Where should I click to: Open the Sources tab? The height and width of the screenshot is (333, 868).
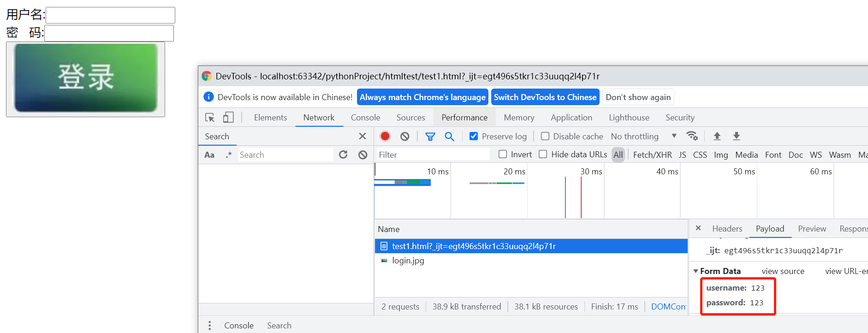410,118
